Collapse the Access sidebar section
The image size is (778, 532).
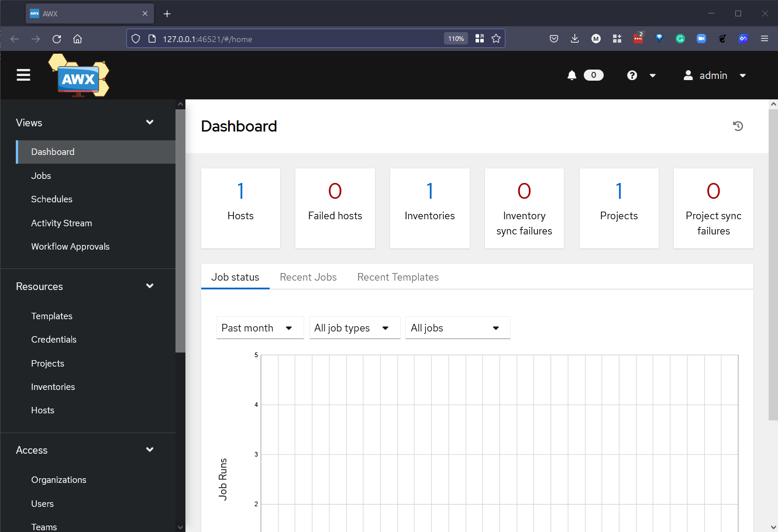point(150,450)
